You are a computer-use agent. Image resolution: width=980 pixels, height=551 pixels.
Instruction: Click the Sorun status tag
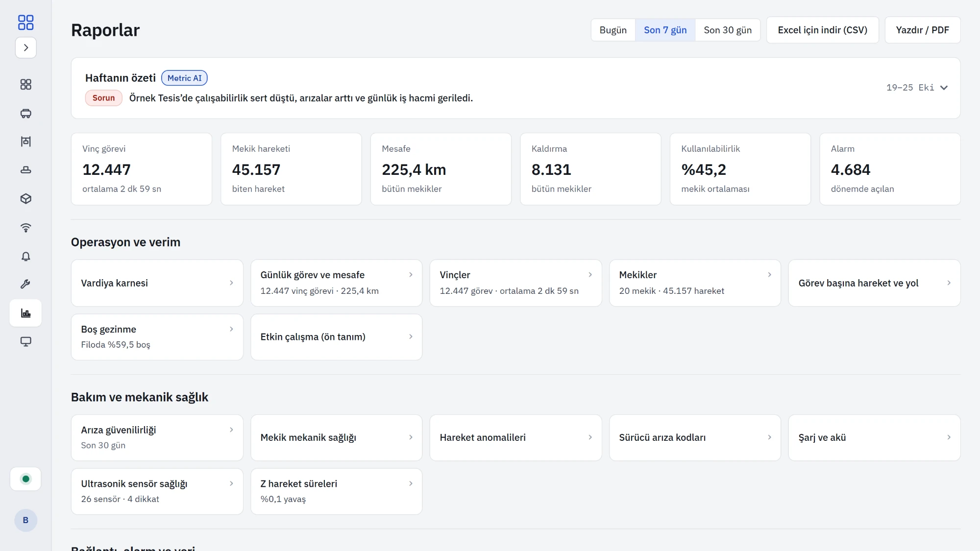(x=103, y=98)
